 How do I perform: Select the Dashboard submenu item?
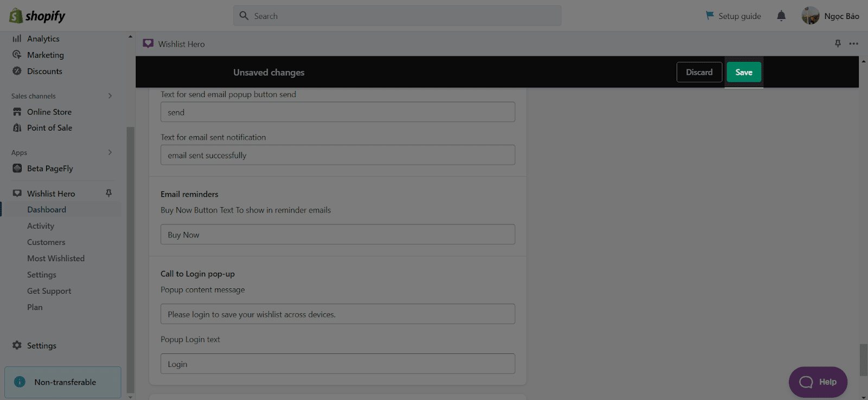(x=47, y=210)
